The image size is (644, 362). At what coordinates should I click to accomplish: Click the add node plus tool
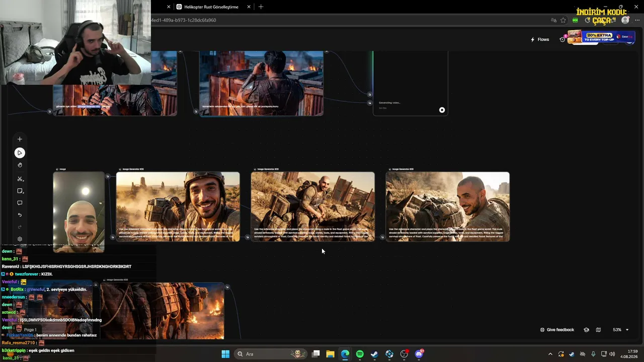point(20,139)
